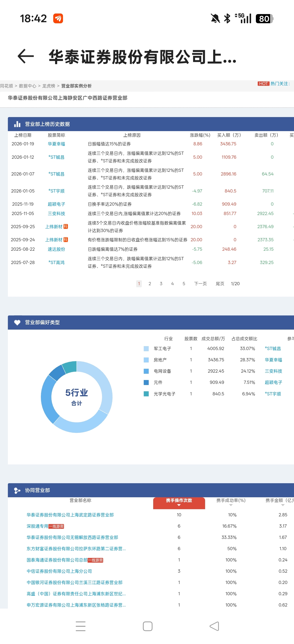Open 三变科技 in industry preference table
This screenshot has height=644, width=294.
(274, 371)
